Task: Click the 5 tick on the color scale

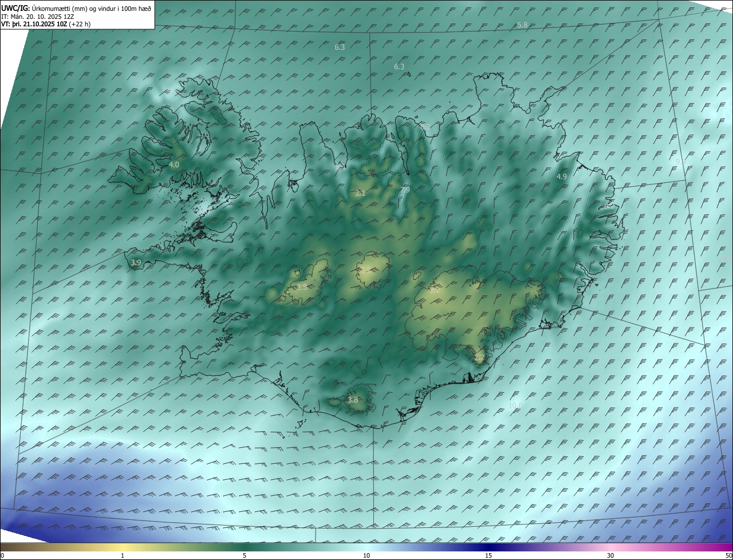Action: (x=245, y=555)
